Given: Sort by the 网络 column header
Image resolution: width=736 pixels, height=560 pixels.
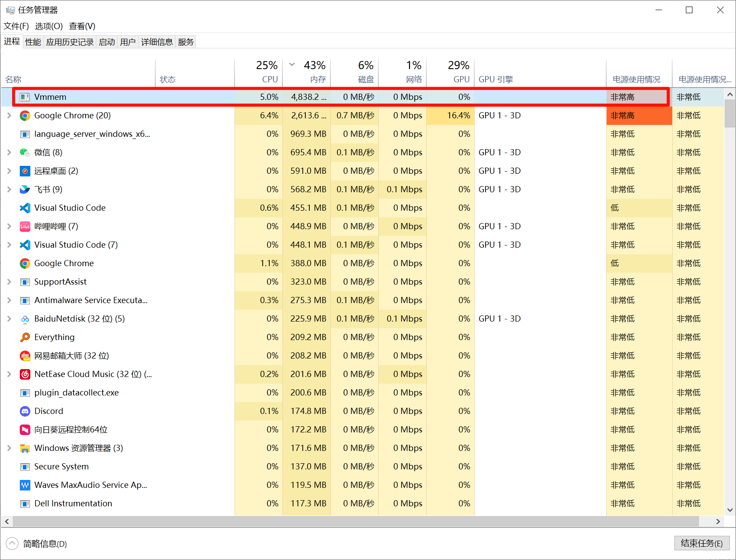Looking at the screenshot, I should coord(403,73).
